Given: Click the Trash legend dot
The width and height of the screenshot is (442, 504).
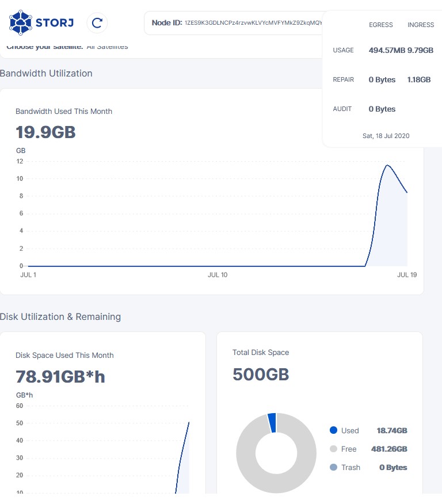Looking at the screenshot, I should coord(333,467).
